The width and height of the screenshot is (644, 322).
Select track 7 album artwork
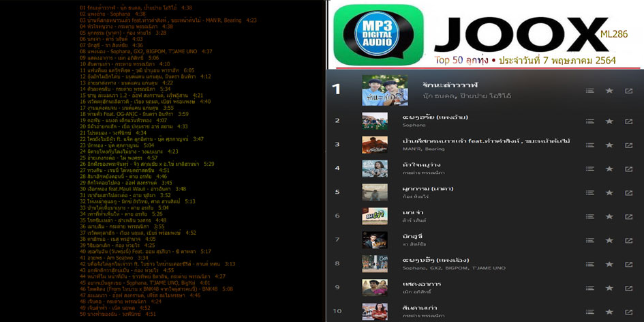coord(375,240)
